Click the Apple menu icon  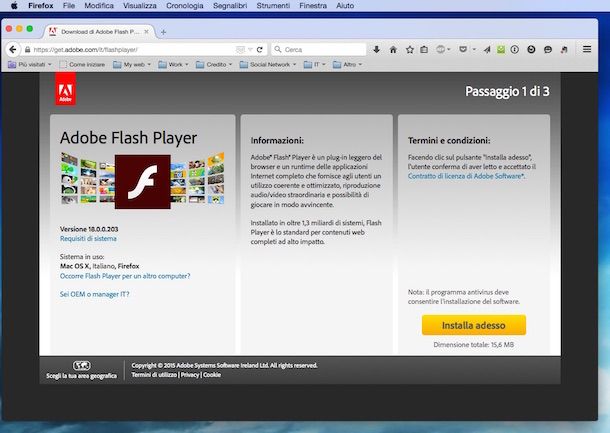click(x=14, y=5)
